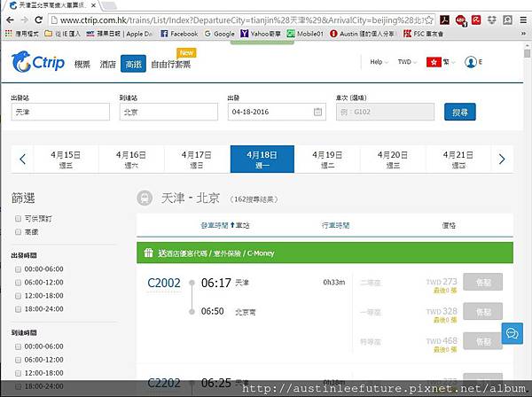Select the 4月15日 date tab
Image resolution: width=532 pixels, height=397 pixels.
click(x=66, y=159)
